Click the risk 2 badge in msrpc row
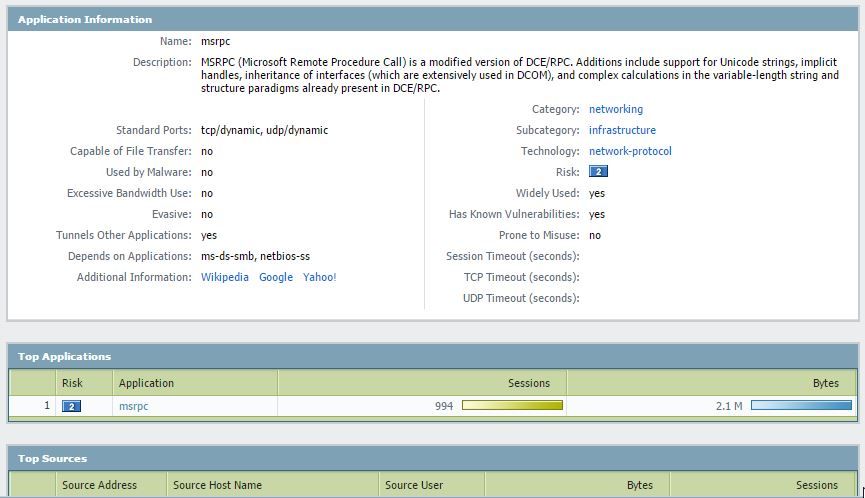 [x=72, y=406]
